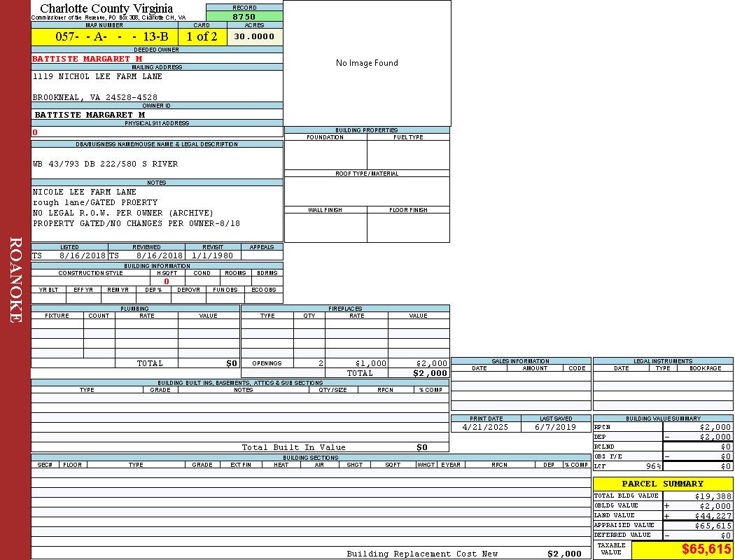This screenshot has height=560, width=735.
Task: Select mailing address line 1119 Nichol Lee Farm Lane
Action: (x=97, y=76)
